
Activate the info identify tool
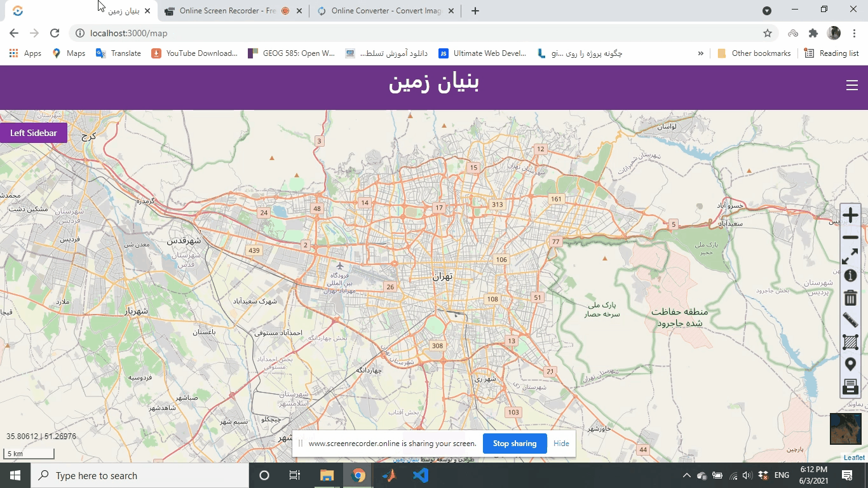pos(850,275)
